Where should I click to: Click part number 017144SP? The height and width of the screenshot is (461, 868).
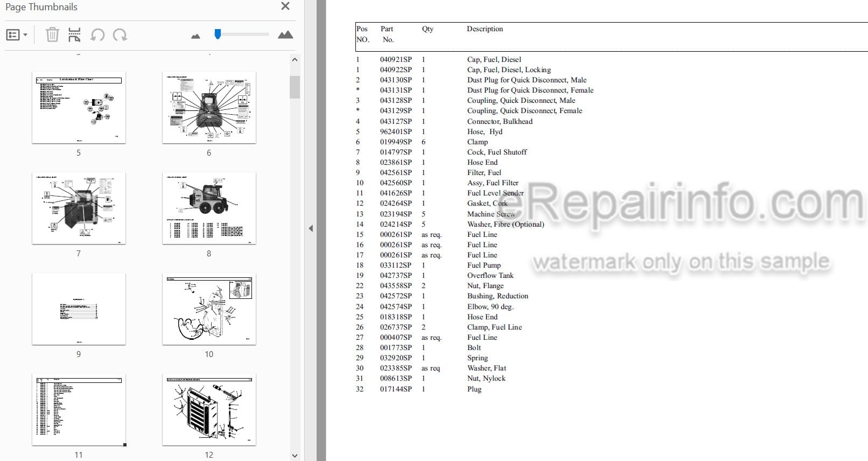(x=396, y=389)
